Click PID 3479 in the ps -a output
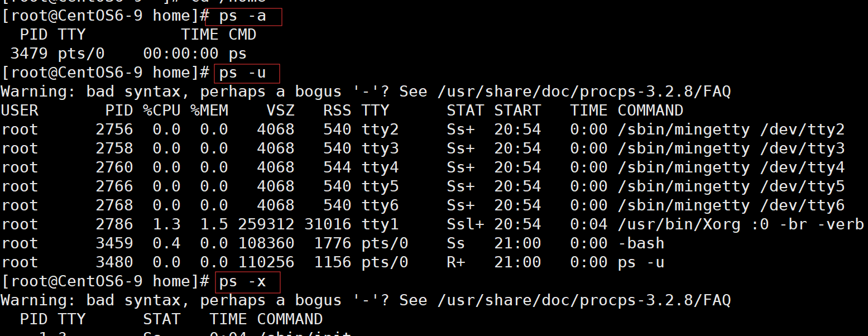Image resolution: width=868 pixels, height=336 pixels. coord(29,54)
